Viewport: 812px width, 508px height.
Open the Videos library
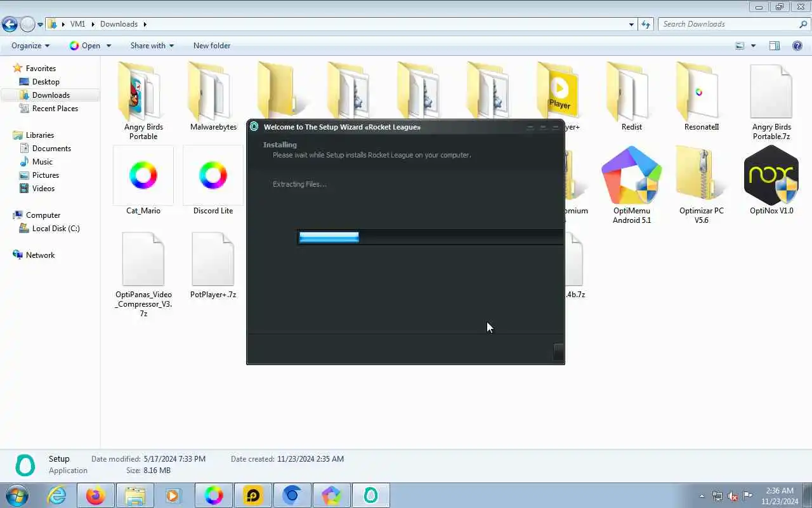point(44,189)
